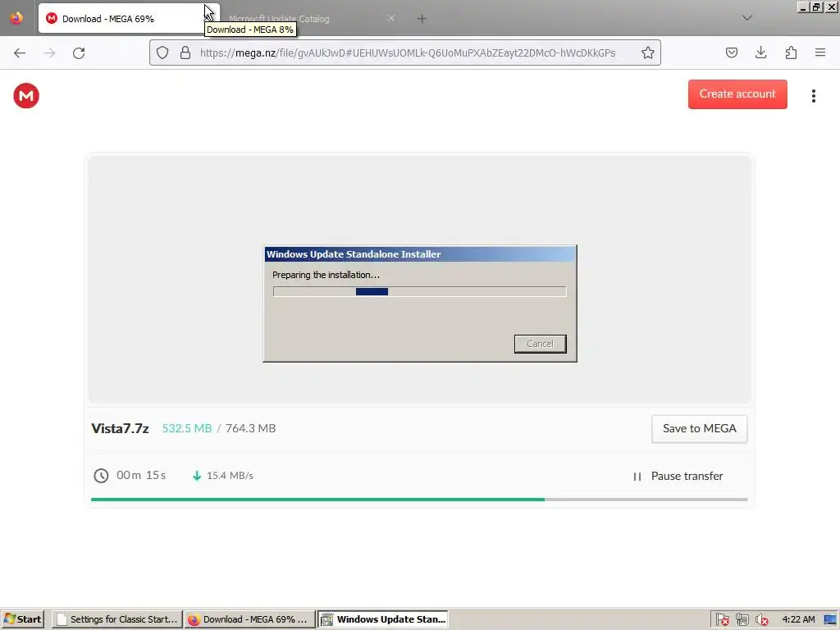Click the show desktop tray icon

tap(830, 620)
